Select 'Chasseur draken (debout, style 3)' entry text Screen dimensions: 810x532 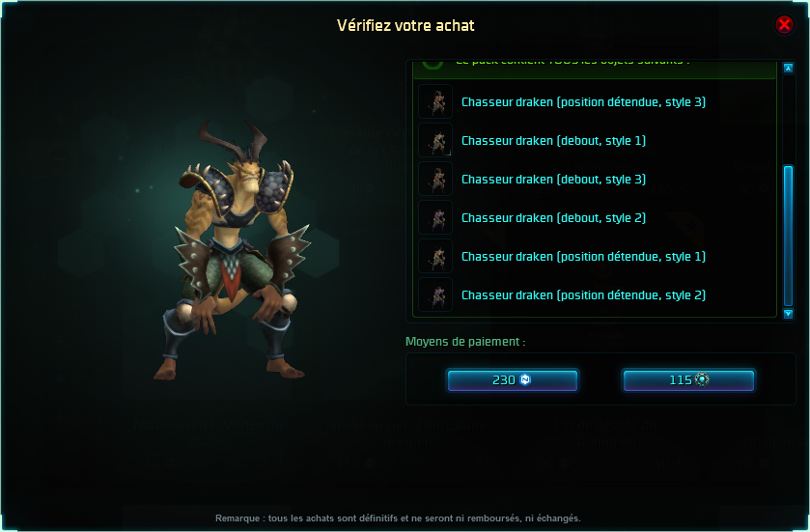553,180
